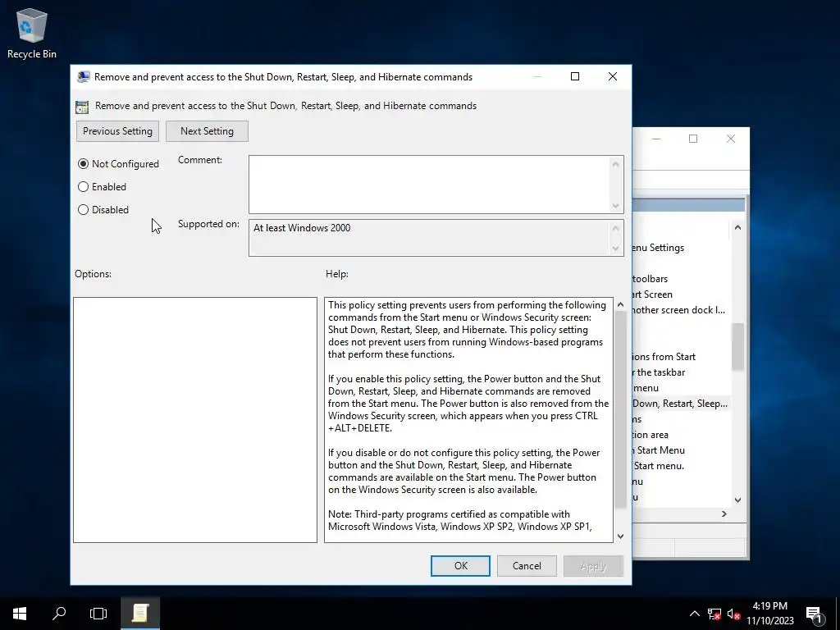The height and width of the screenshot is (630, 840).
Task: Open the Recycle Bin icon
Action: (32, 33)
